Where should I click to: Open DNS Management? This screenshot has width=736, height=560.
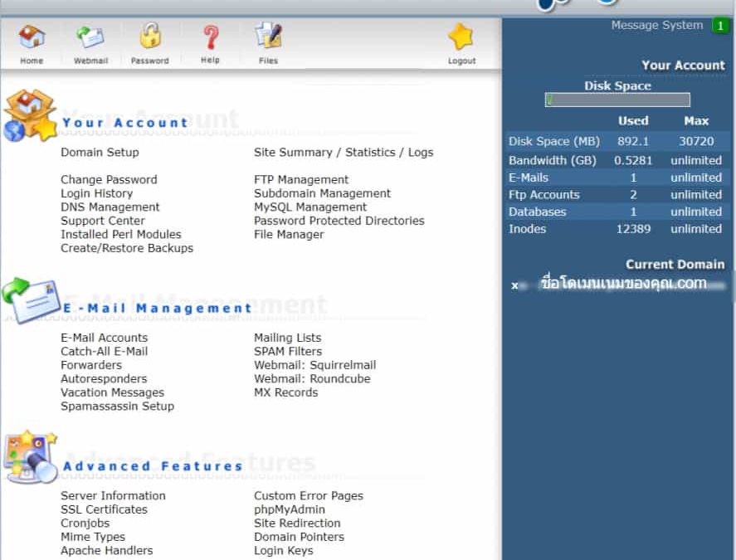pos(110,207)
